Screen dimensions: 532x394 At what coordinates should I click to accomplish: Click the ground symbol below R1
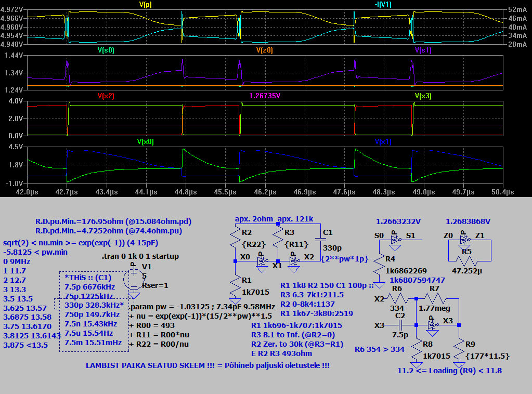point(236,301)
